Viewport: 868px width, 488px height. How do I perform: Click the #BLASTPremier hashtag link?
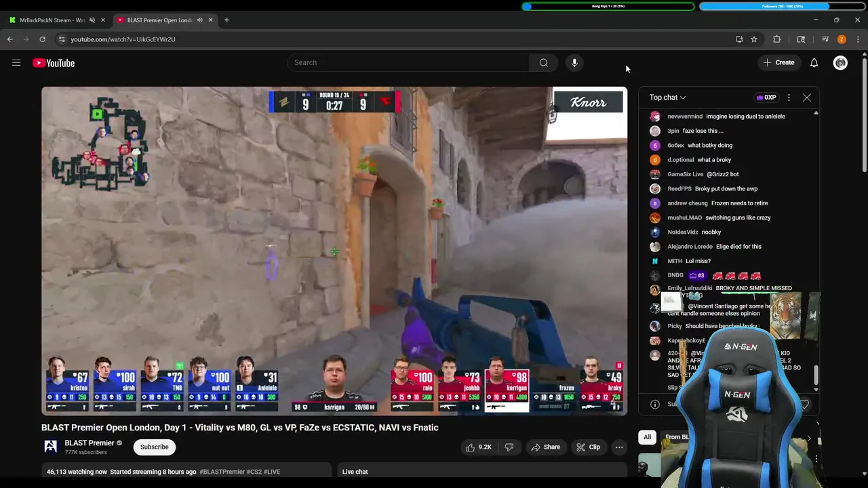point(222,472)
